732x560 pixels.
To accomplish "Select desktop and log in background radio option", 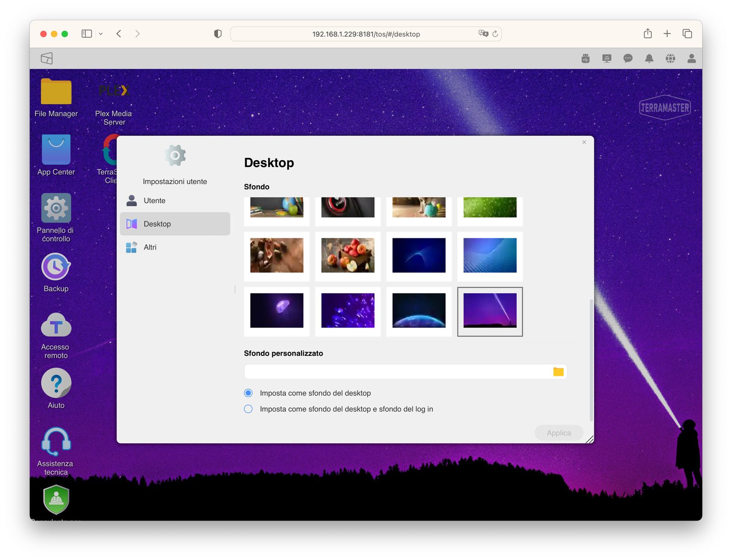I will click(x=248, y=409).
